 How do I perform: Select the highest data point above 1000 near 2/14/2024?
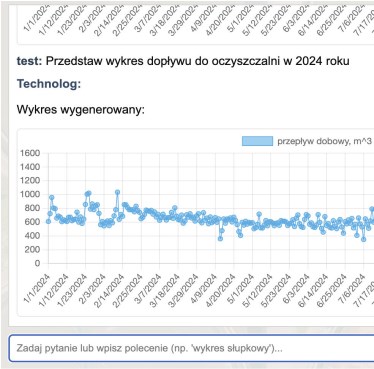(117, 192)
